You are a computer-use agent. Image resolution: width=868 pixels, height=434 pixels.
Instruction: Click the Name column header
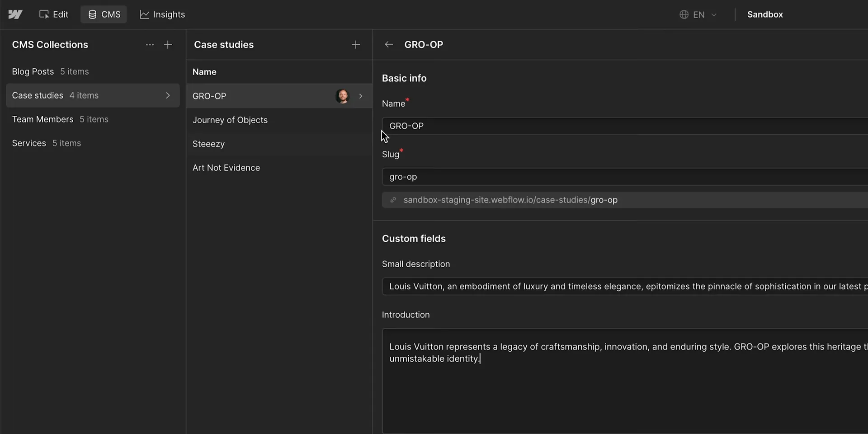pos(204,72)
